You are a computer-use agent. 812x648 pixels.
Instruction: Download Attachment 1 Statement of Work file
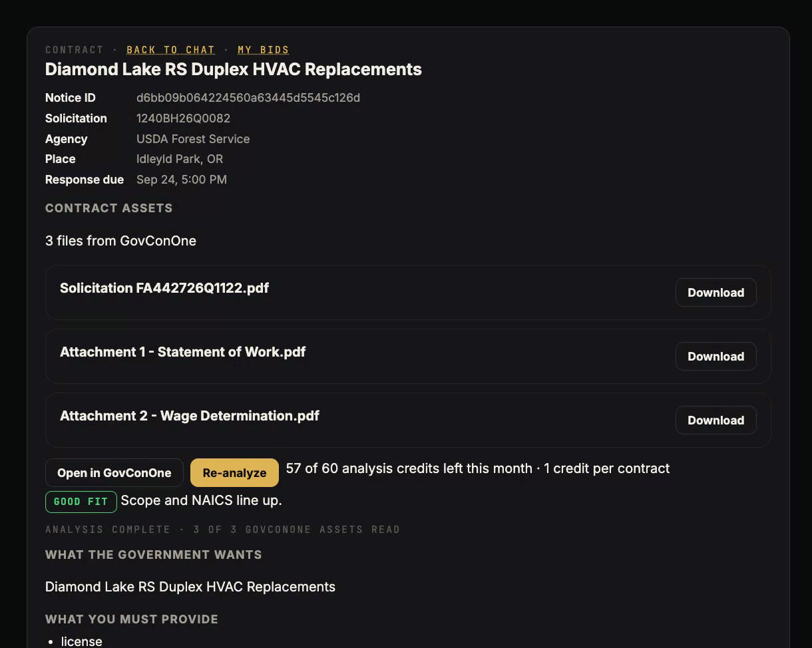click(x=715, y=357)
